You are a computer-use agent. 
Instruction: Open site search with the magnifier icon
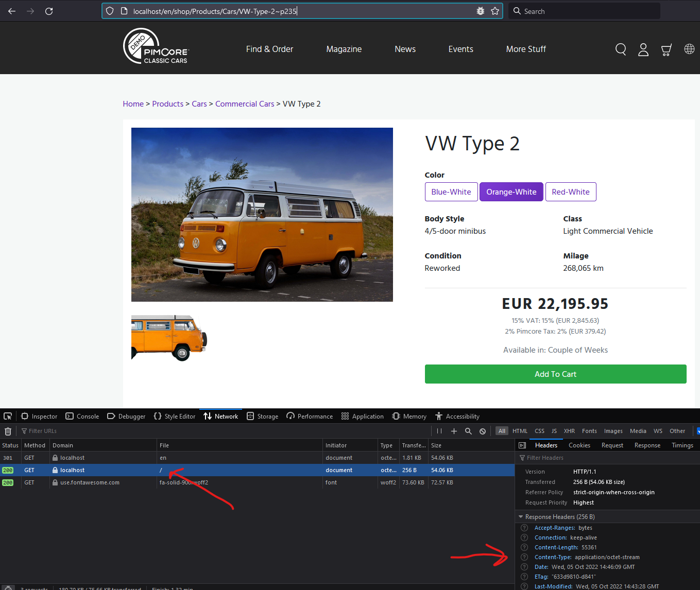click(620, 49)
